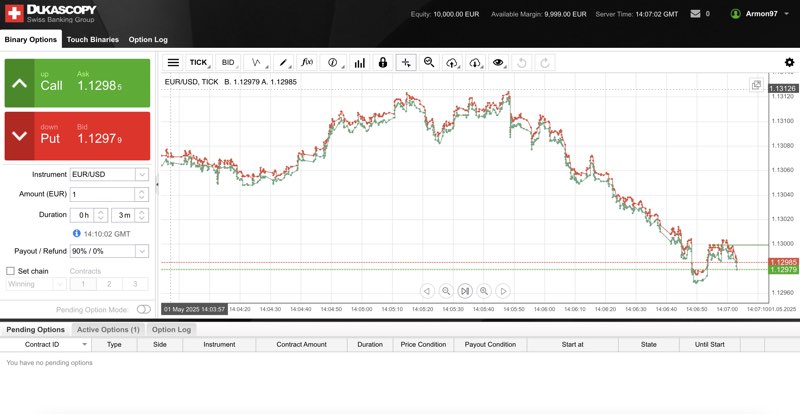800x414 pixels.
Task: Click the magnifier auto-zoom icon
Action: coord(429,63)
